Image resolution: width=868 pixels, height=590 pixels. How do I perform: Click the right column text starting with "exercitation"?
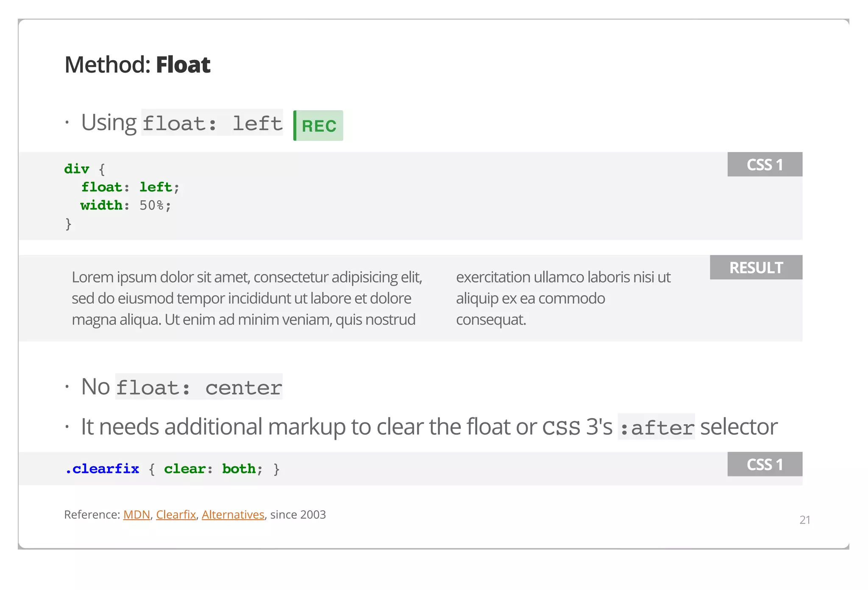coord(563,298)
